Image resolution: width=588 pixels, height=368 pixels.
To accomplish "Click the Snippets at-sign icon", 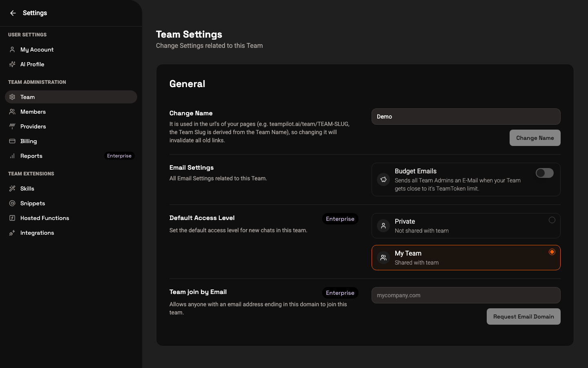I will coord(12,203).
